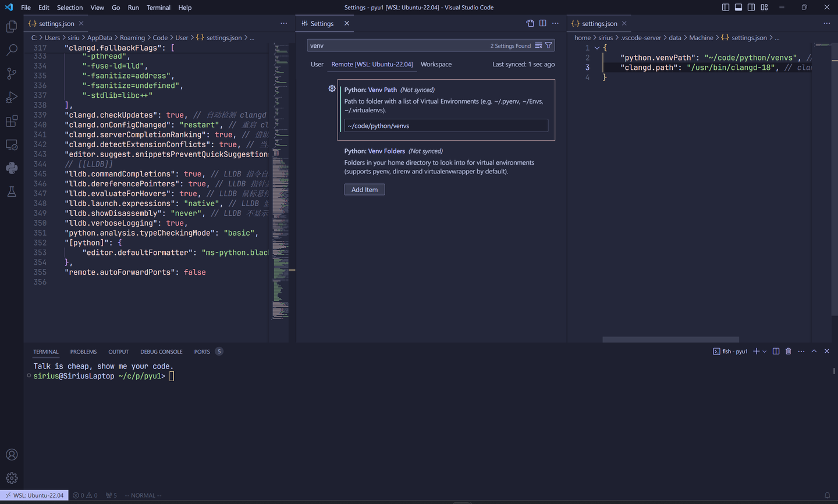The image size is (838, 504).
Task: Split the terminal
Action: click(776, 351)
